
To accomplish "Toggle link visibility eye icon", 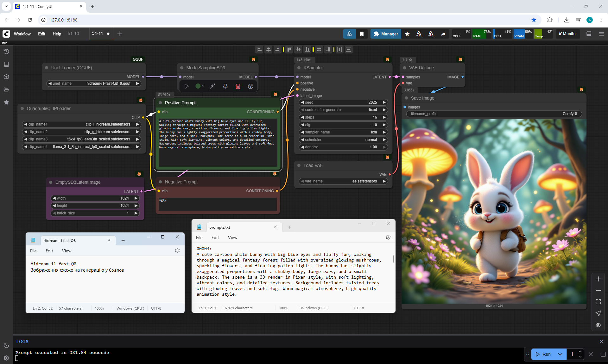I will tap(598, 325).
